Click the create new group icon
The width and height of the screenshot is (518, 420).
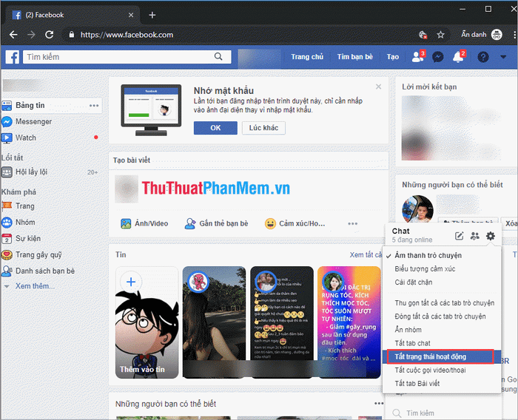[x=474, y=236]
